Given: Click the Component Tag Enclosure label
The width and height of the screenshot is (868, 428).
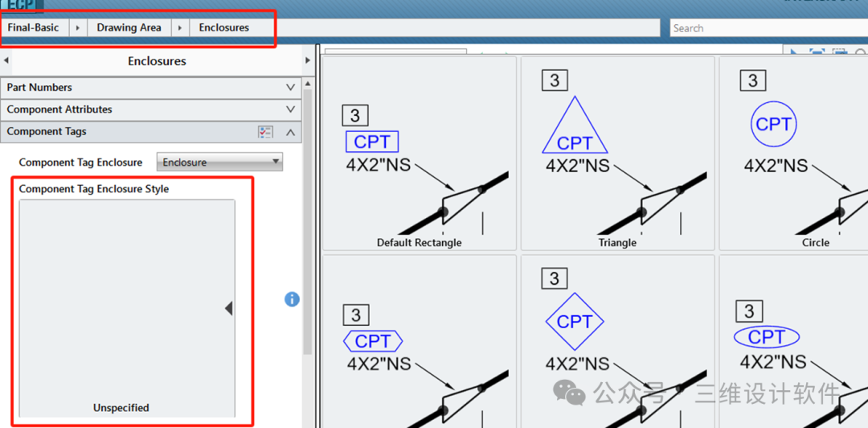Looking at the screenshot, I should tap(81, 163).
